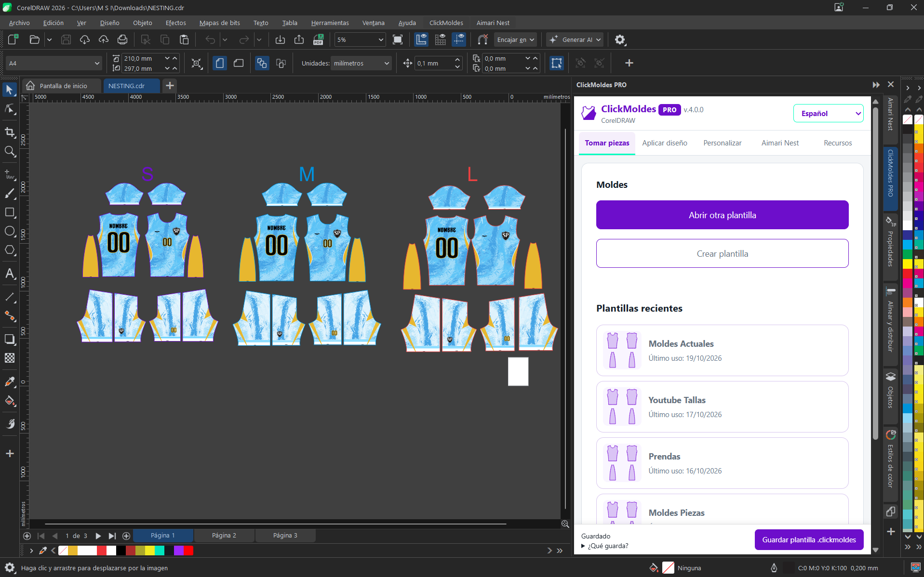The image size is (924, 577).
Task: Select the Ellipse tool
Action: coord(10,231)
